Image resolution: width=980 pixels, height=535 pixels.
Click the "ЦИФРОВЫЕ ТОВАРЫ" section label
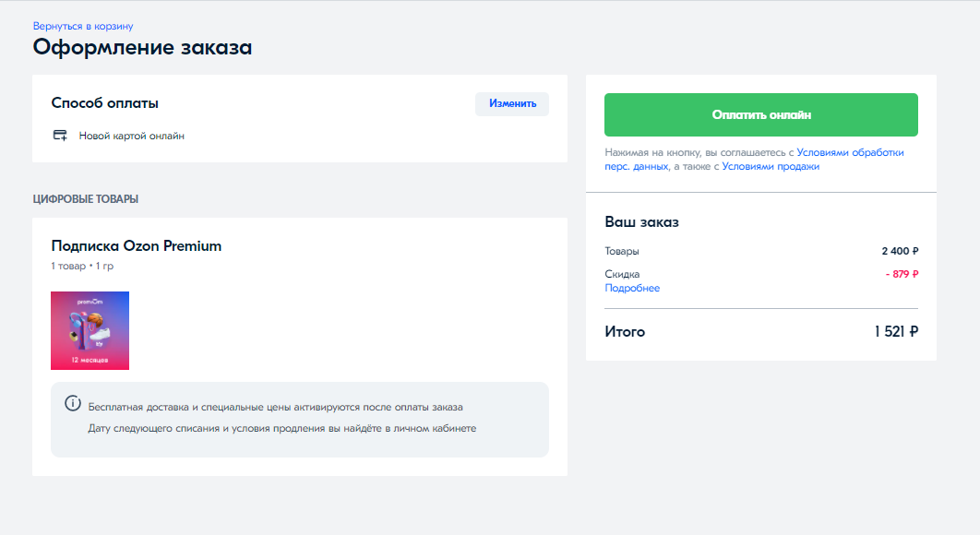tap(85, 198)
